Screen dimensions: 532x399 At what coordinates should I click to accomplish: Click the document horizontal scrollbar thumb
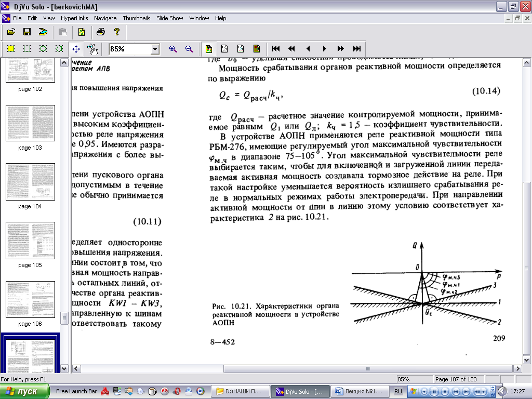click(x=367, y=368)
